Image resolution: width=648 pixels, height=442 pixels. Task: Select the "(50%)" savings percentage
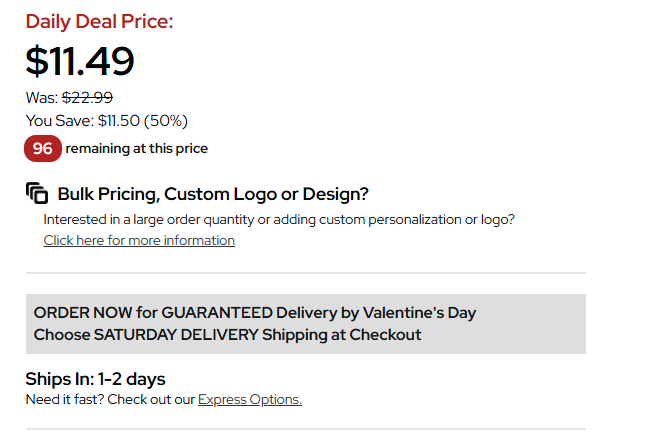click(165, 121)
